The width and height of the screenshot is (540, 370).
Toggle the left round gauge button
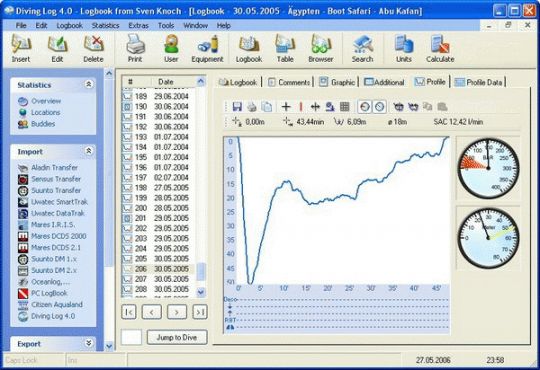(x=364, y=107)
